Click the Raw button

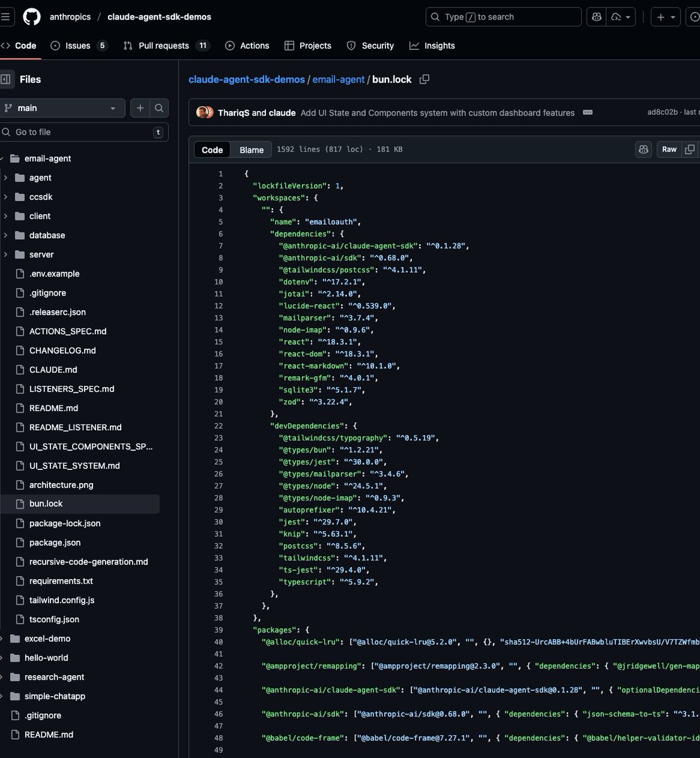670,150
